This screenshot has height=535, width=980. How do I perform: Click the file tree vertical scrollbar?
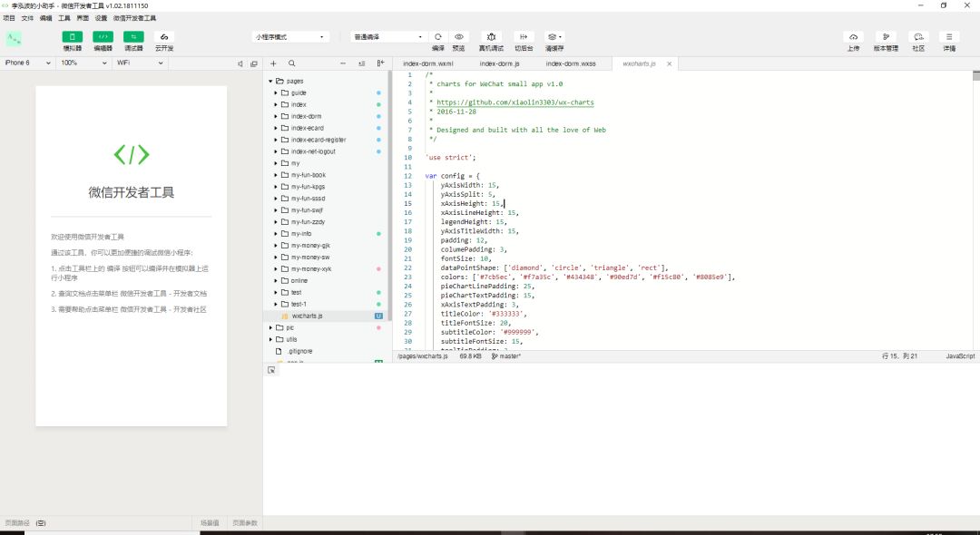[390, 195]
